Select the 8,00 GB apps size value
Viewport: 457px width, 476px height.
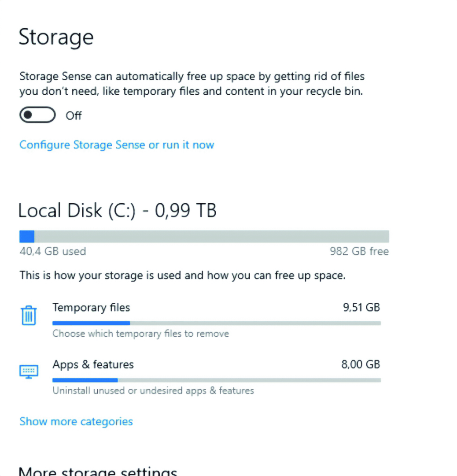click(361, 365)
